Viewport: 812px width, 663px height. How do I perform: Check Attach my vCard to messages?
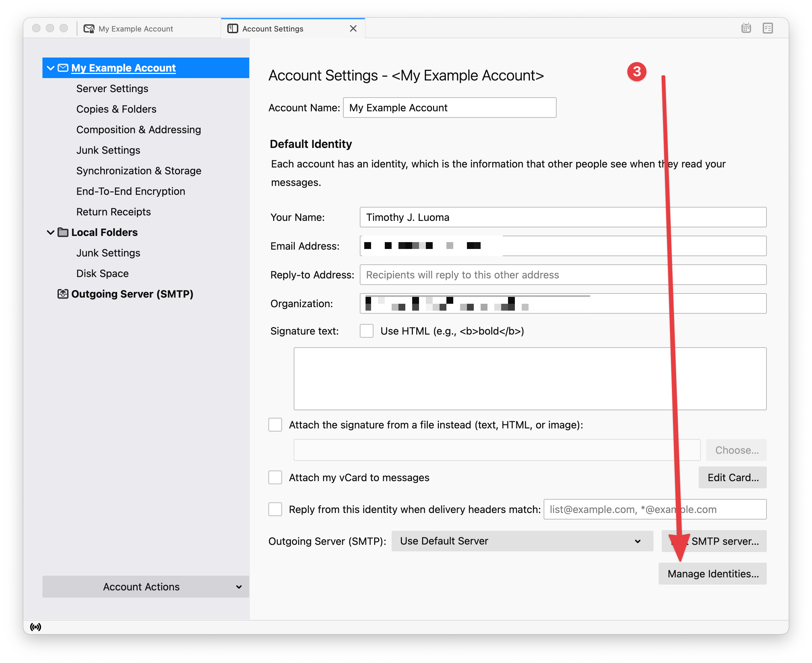pos(275,477)
